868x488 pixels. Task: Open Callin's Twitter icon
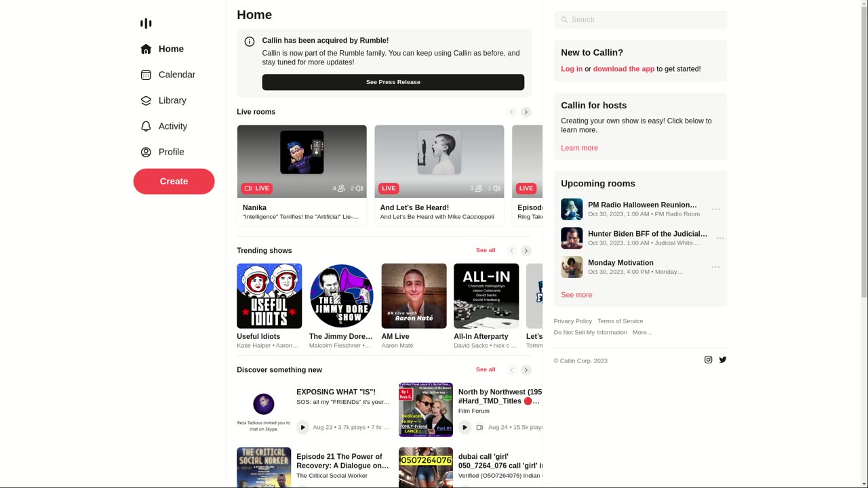(x=723, y=360)
